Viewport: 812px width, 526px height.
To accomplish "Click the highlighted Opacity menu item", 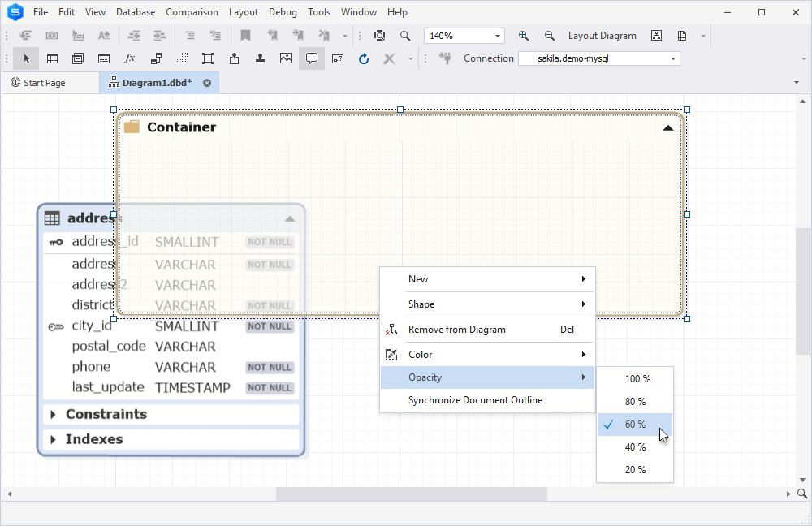I will [487, 377].
